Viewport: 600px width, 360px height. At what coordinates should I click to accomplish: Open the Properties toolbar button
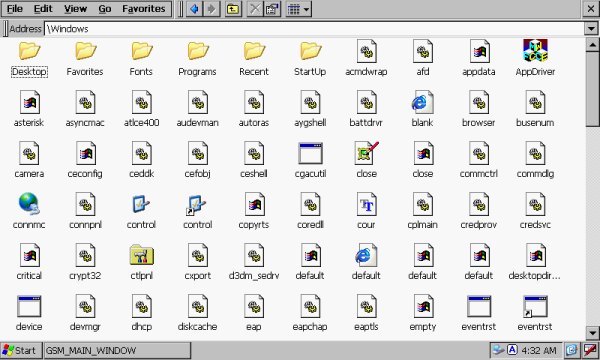272,9
